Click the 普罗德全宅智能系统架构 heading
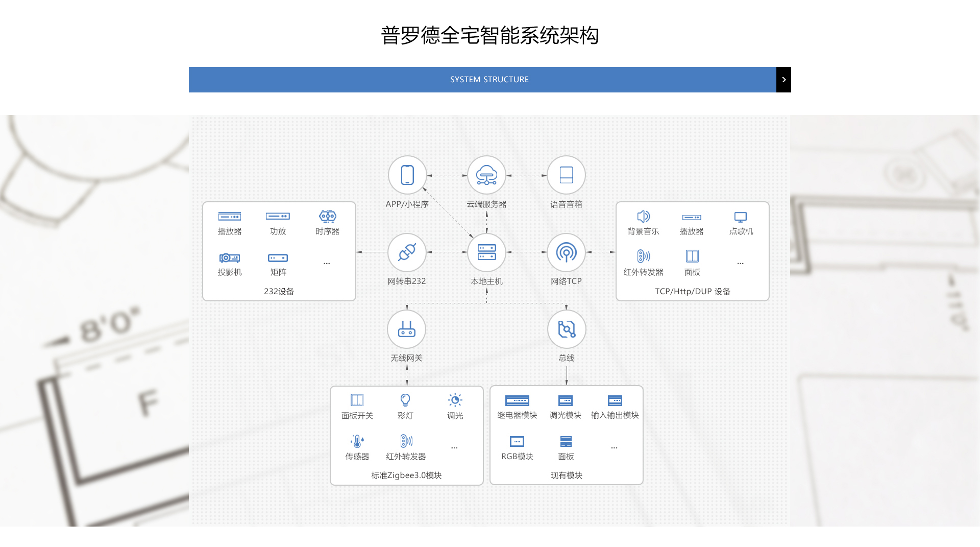The width and height of the screenshot is (980, 547). tap(490, 35)
